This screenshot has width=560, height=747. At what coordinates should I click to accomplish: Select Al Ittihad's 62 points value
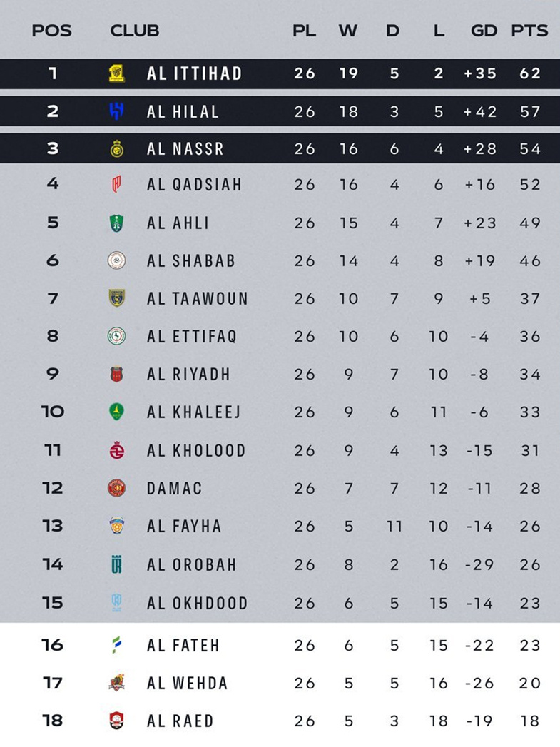530,73
